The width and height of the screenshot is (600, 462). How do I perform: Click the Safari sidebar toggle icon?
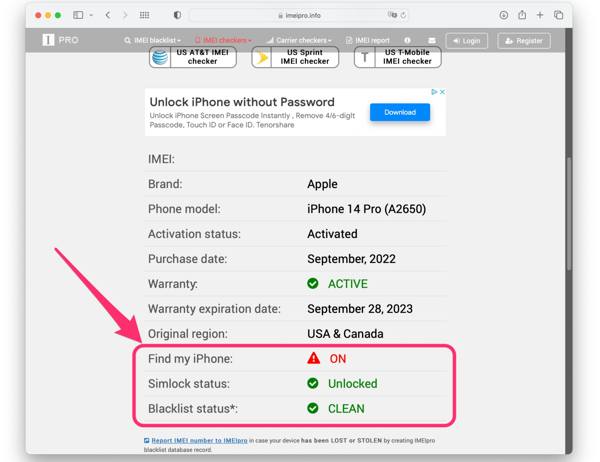[x=78, y=15]
